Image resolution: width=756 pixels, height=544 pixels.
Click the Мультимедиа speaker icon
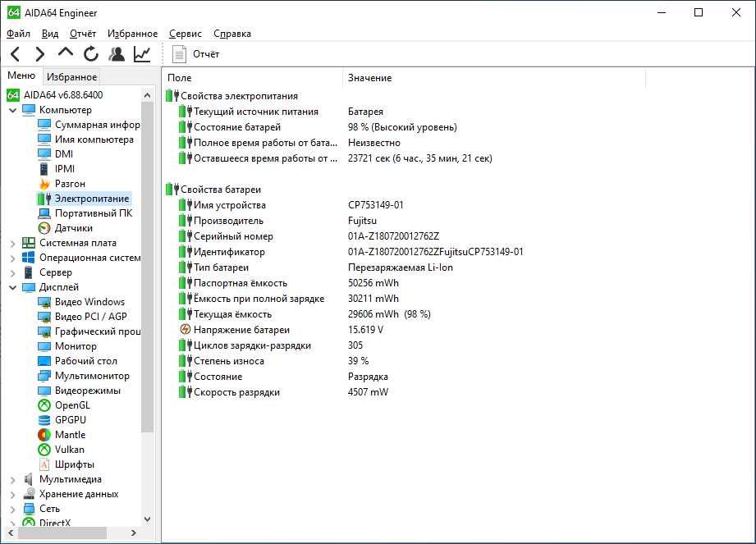point(29,479)
